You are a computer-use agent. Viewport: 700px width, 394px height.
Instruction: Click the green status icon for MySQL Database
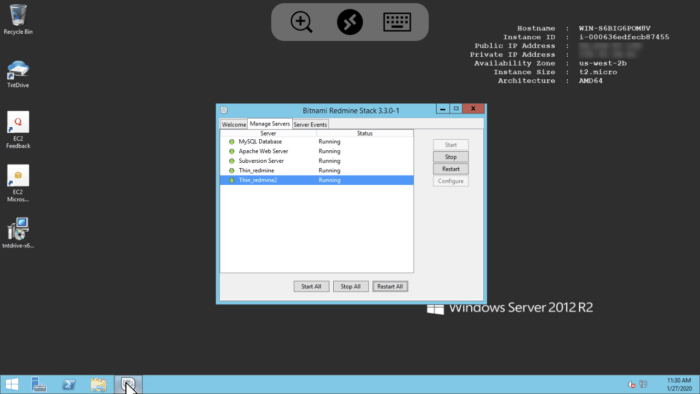(x=231, y=141)
